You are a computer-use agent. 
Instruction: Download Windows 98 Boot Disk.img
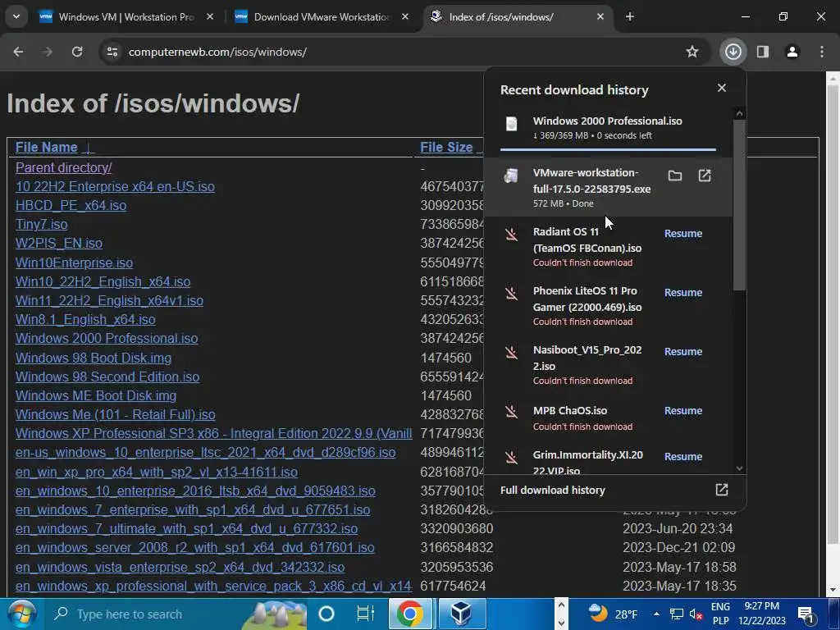[x=94, y=358]
